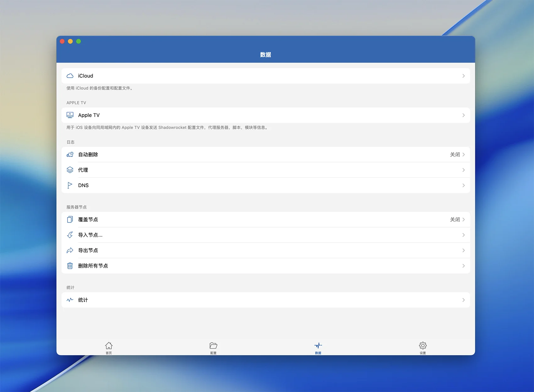Screen dimensions: 534x392
Task: Expand the iCloud row chevron
Action: tap(463, 76)
